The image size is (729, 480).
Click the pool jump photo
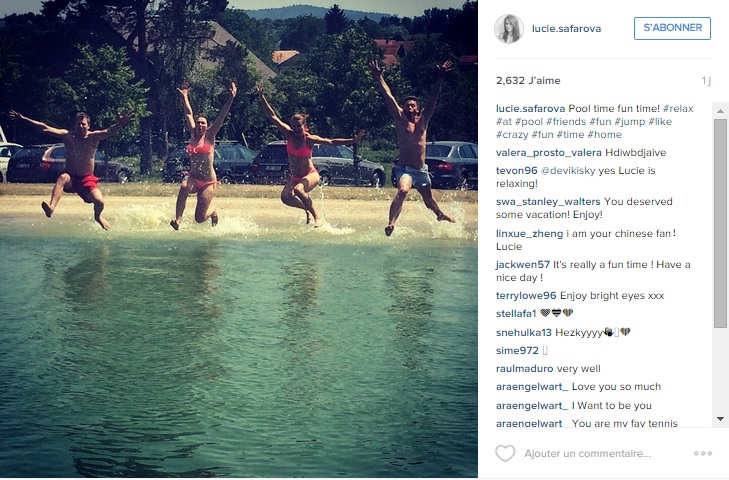pos(239,239)
